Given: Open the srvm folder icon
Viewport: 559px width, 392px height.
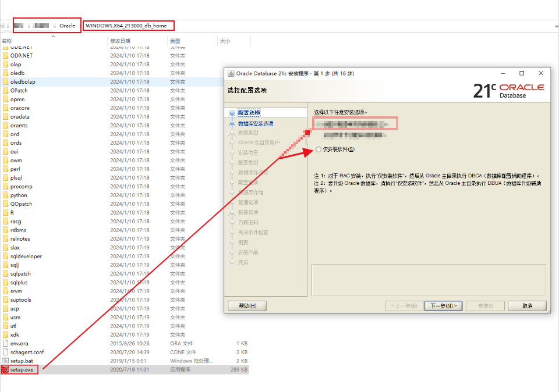Looking at the screenshot, I should [5, 291].
